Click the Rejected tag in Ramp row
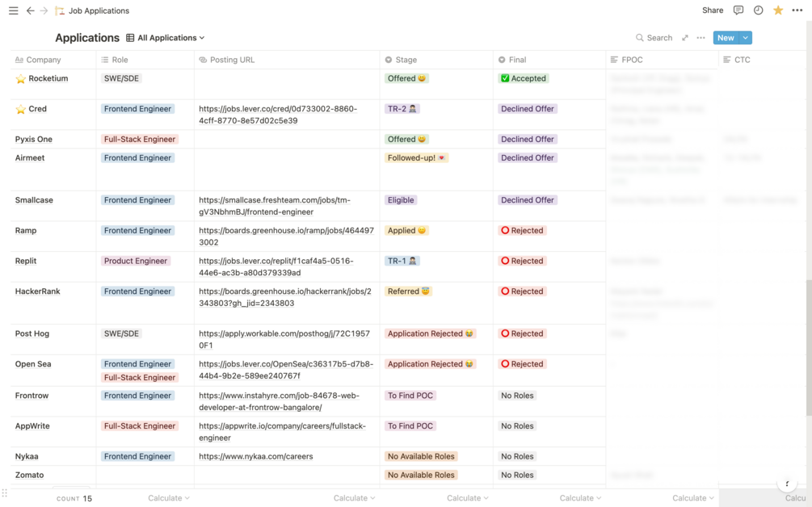The width and height of the screenshot is (812, 507). [x=522, y=231]
